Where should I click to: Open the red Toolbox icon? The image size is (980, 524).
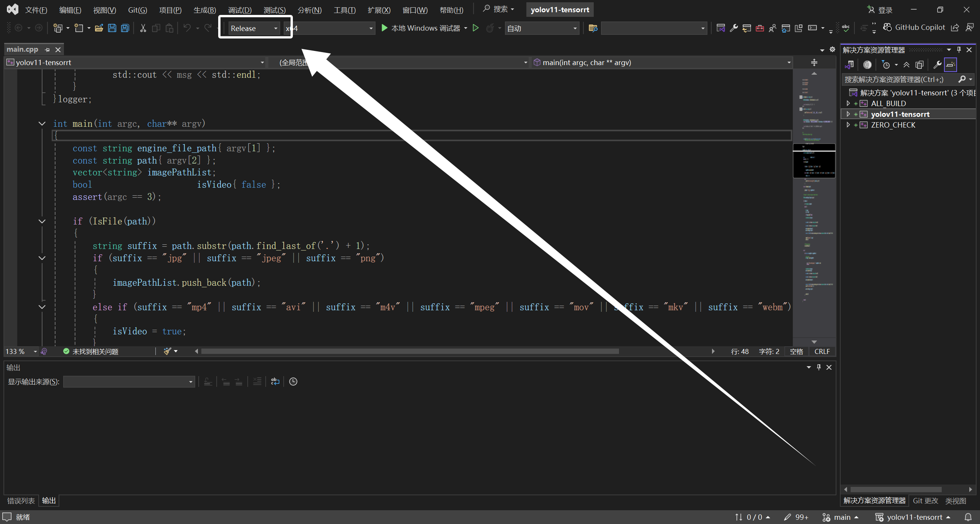point(760,28)
